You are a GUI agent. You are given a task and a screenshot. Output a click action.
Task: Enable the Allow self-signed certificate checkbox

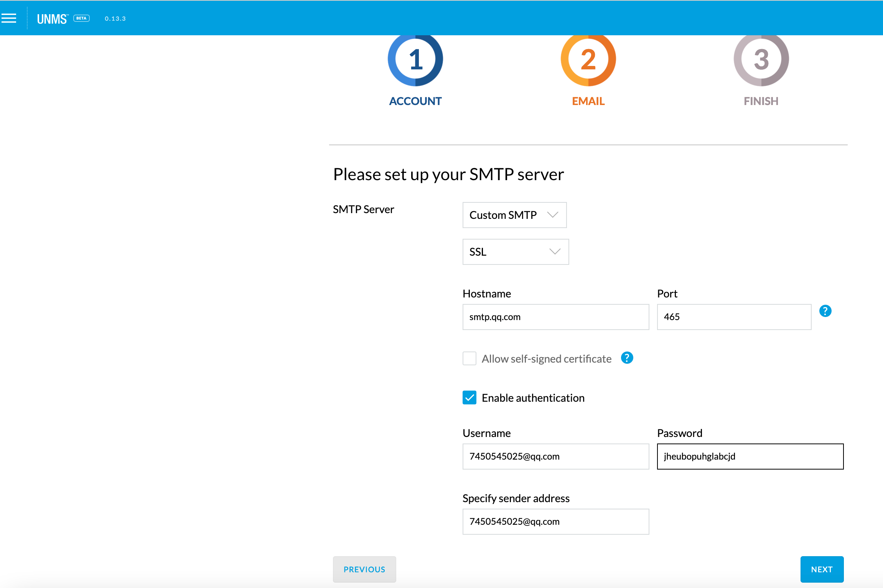point(469,358)
